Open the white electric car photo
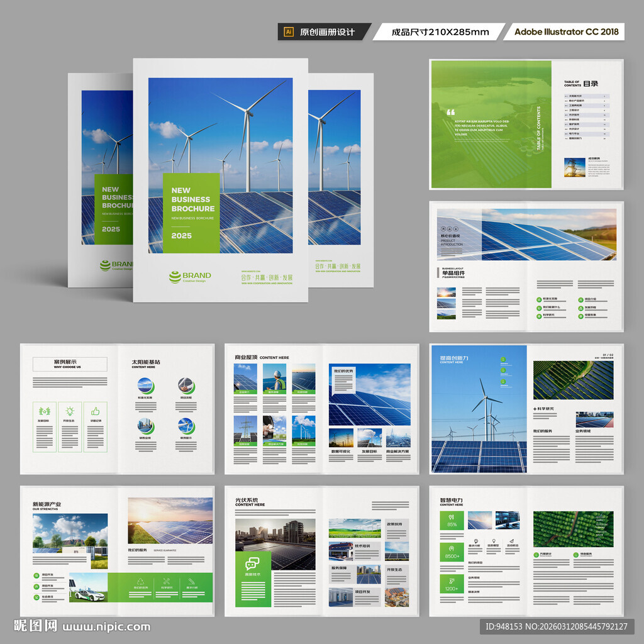Viewport: 644px width, 644px height. [88, 587]
